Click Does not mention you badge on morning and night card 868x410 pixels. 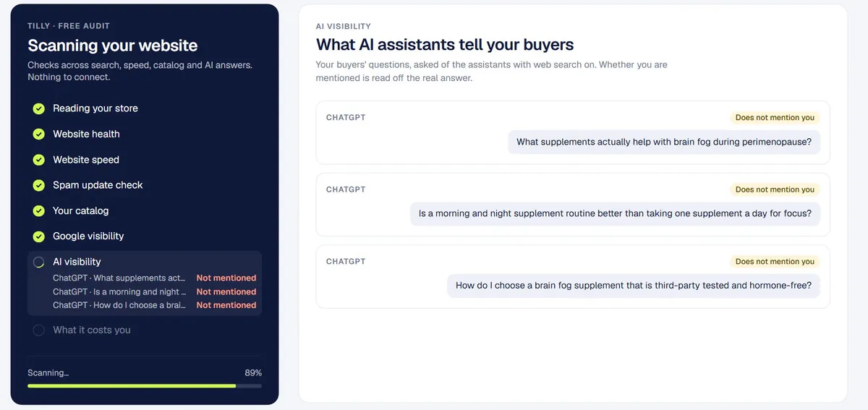(x=775, y=189)
